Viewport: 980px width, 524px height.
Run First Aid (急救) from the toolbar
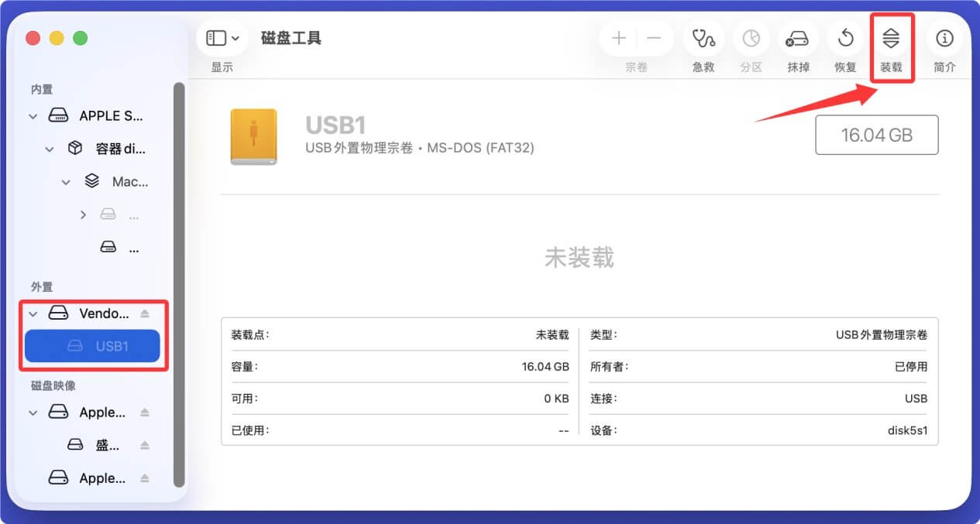(x=703, y=37)
